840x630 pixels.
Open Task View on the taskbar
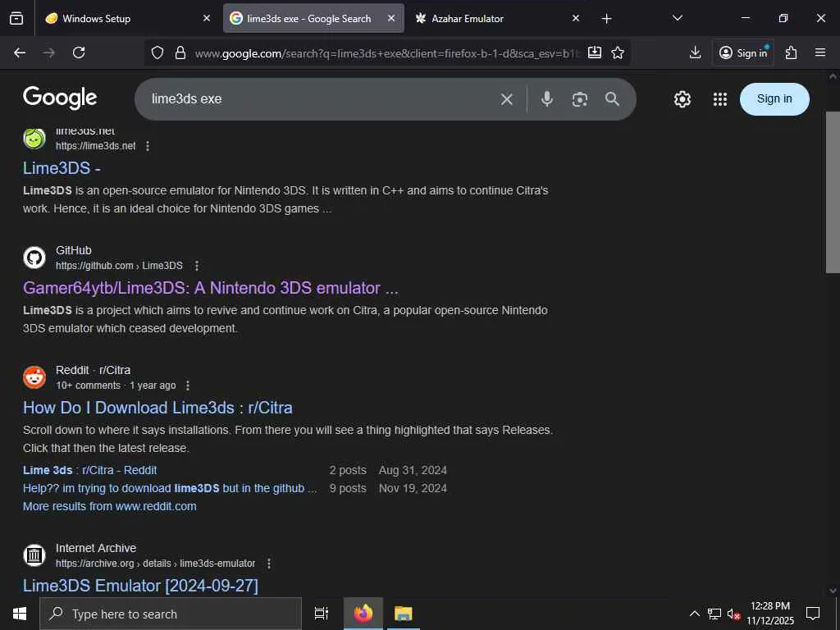pyautogui.click(x=321, y=614)
